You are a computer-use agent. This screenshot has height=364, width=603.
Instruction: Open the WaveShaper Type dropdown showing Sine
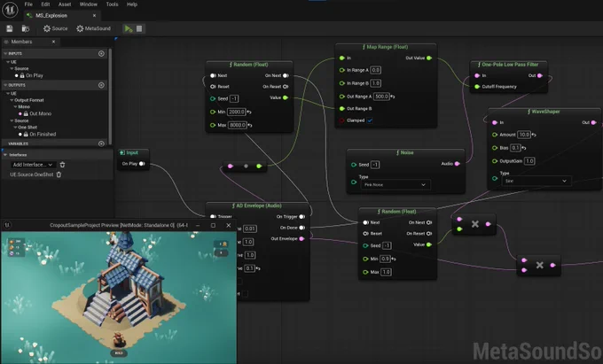click(536, 181)
